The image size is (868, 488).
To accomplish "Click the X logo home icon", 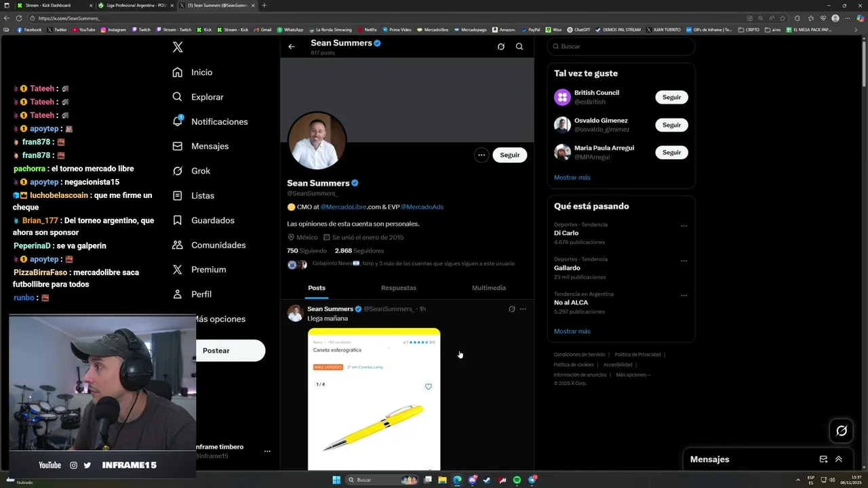I will pyautogui.click(x=178, y=47).
